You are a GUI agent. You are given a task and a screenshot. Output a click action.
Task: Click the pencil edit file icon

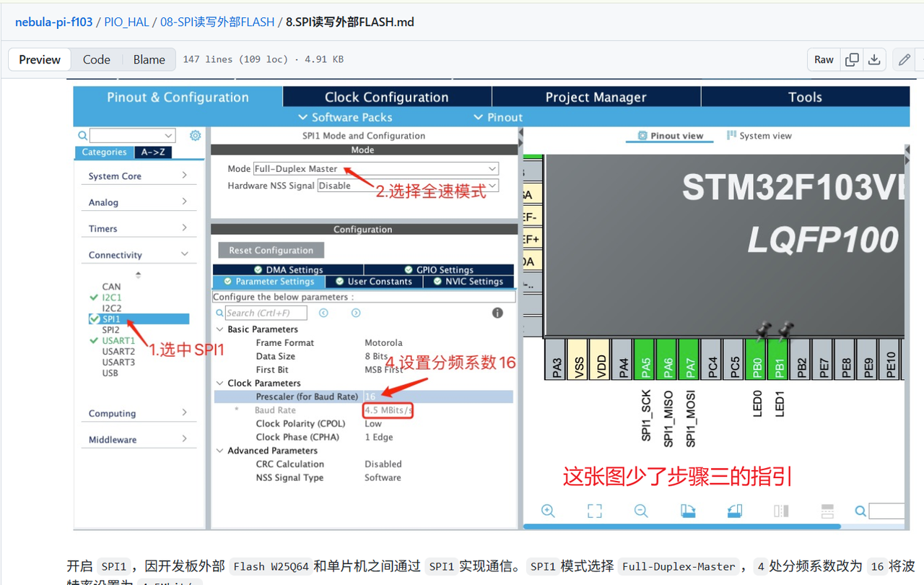(x=904, y=60)
